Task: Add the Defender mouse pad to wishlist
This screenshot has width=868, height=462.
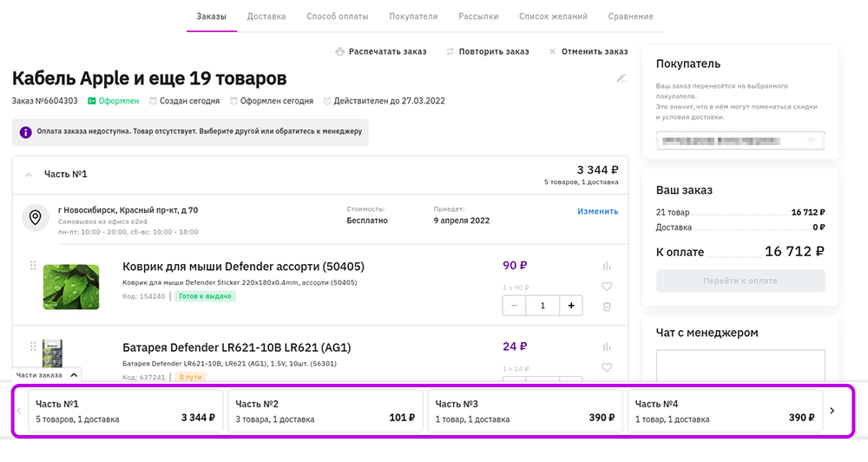Action: pyautogui.click(x=607, y=287)
